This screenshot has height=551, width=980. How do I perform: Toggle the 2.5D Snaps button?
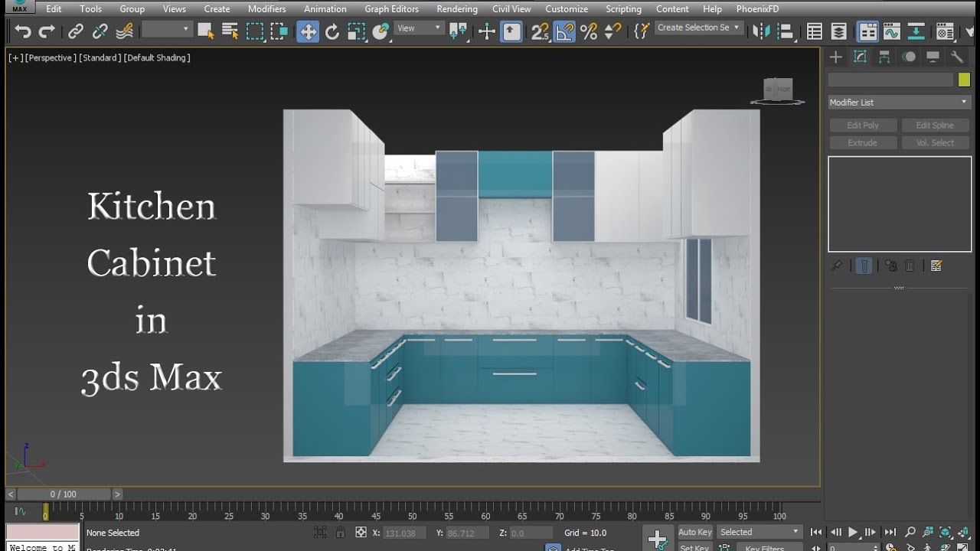pyautogui.click(x=540, y=31)
